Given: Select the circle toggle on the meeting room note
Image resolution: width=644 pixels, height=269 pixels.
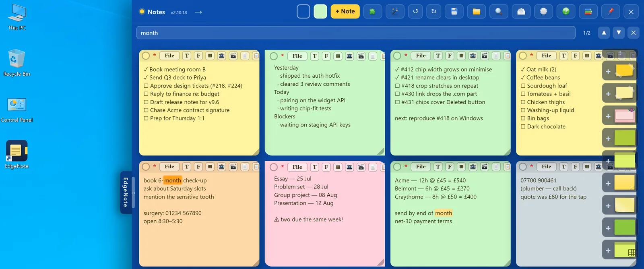Looking at the screenshot, I should tap(146, 56).
